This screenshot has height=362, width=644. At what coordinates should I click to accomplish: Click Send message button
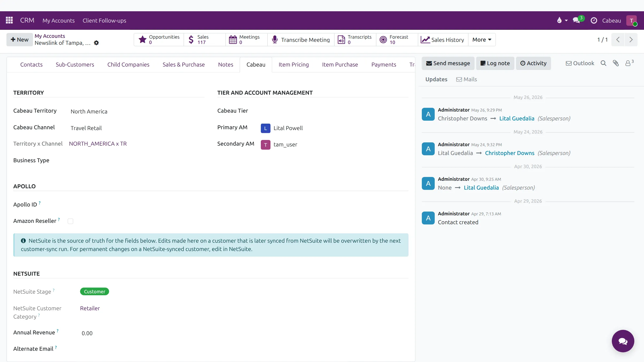(448, 63)
